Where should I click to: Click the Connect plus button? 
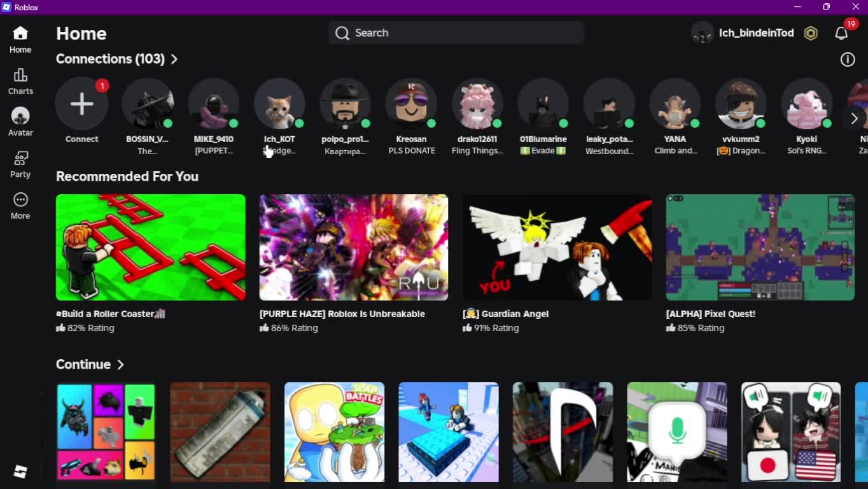[x=81, y=104]
